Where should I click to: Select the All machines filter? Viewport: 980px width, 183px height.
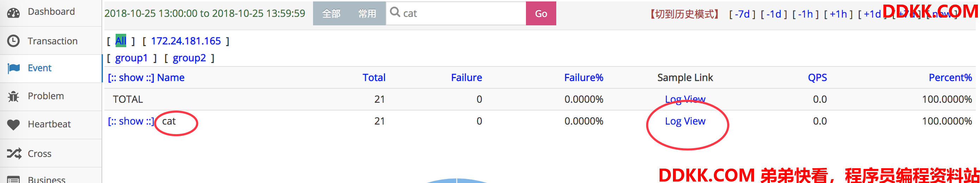121,41
